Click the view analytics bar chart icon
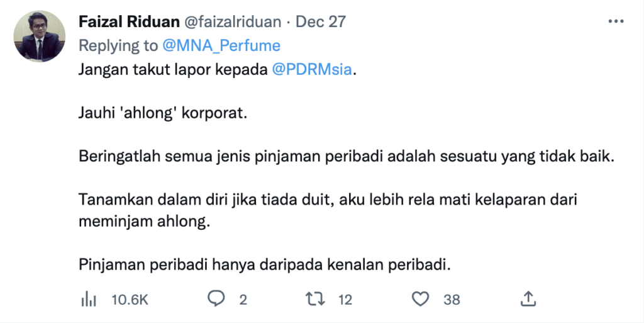Screen dimensions: 644x323 click(88, 299)
